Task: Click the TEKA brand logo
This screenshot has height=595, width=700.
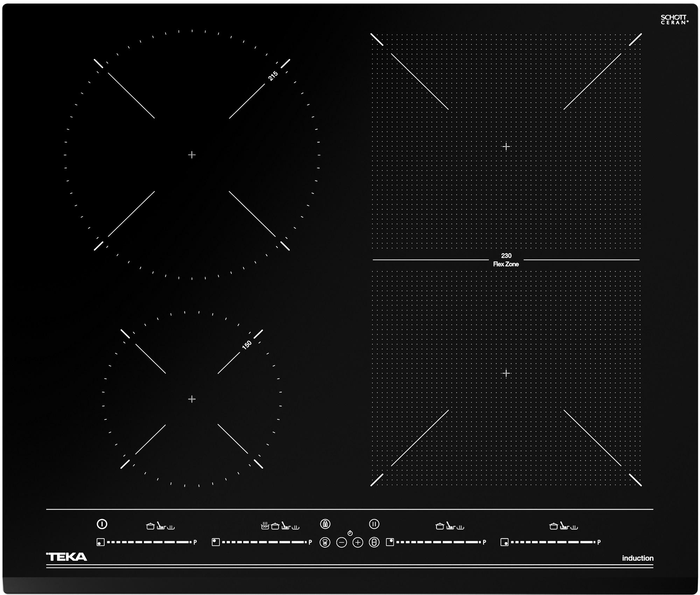Action: click(x=66, y=557)
